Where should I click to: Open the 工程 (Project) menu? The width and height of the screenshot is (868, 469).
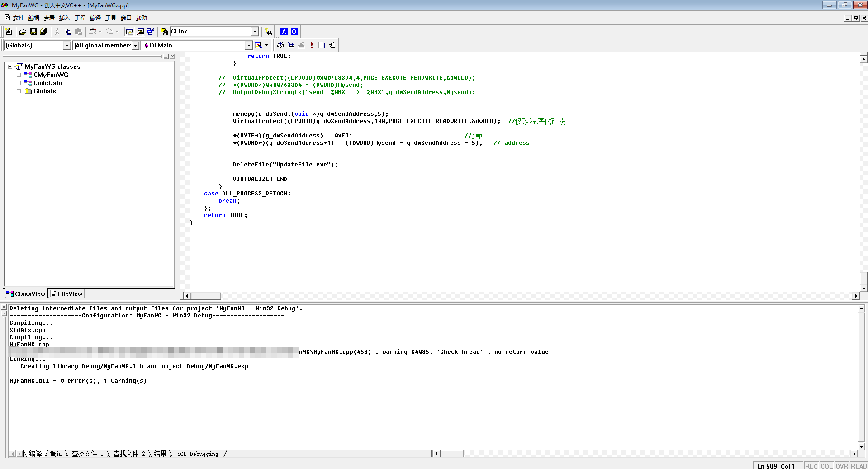[80, 18]
